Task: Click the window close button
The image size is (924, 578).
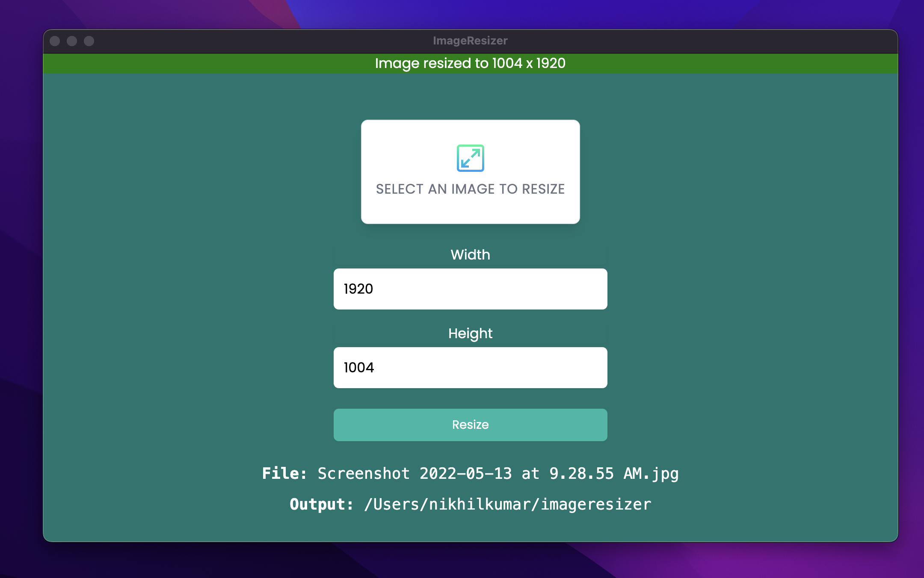Action: [x=55, y=41]
